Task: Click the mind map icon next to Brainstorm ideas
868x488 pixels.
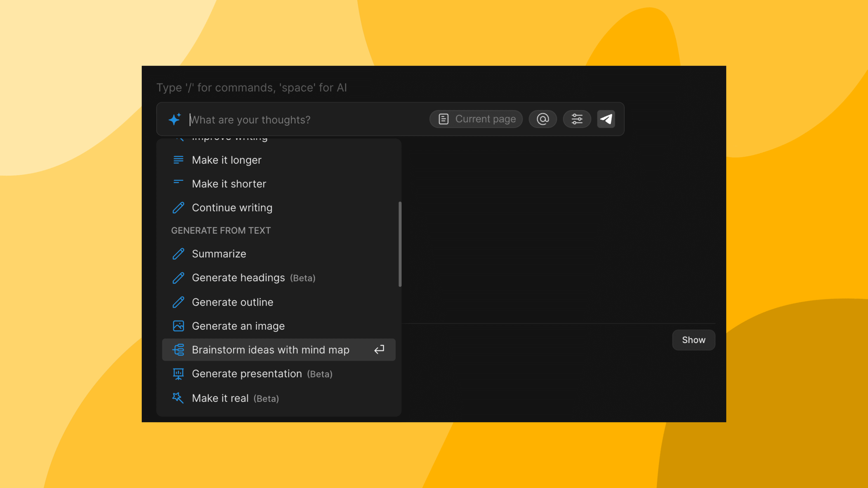Action: [178, 350]
